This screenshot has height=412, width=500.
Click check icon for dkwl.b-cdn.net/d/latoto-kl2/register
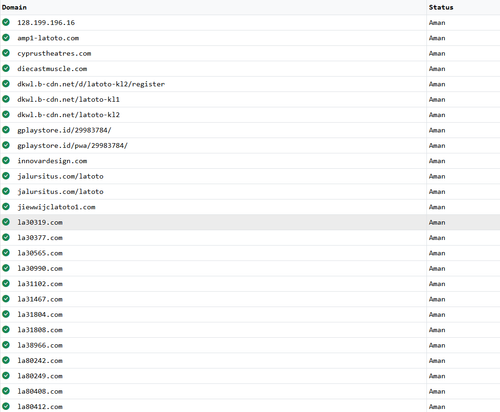coord(6,84)
